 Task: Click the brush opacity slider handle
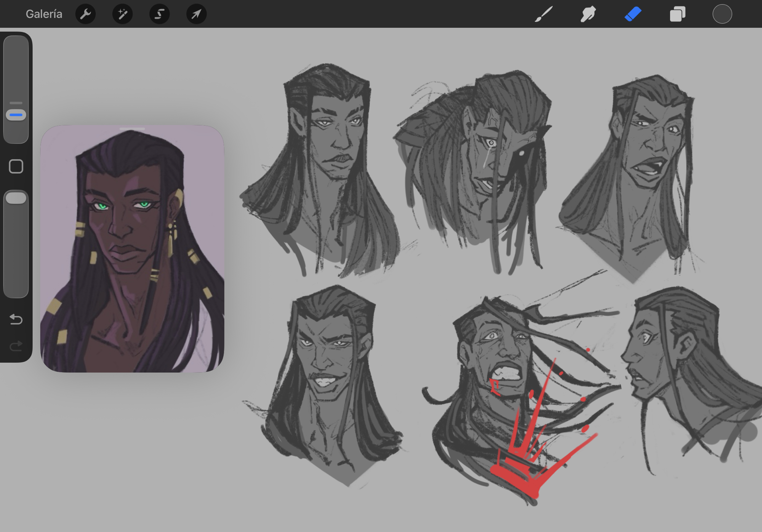[x=16, y=198]
